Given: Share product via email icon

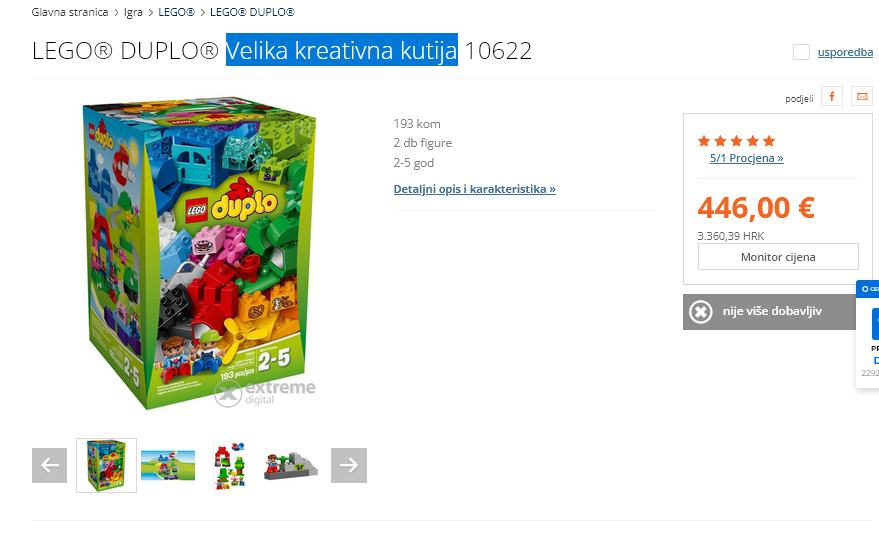Looking at the screenshot, I should [x=862, y=96].
